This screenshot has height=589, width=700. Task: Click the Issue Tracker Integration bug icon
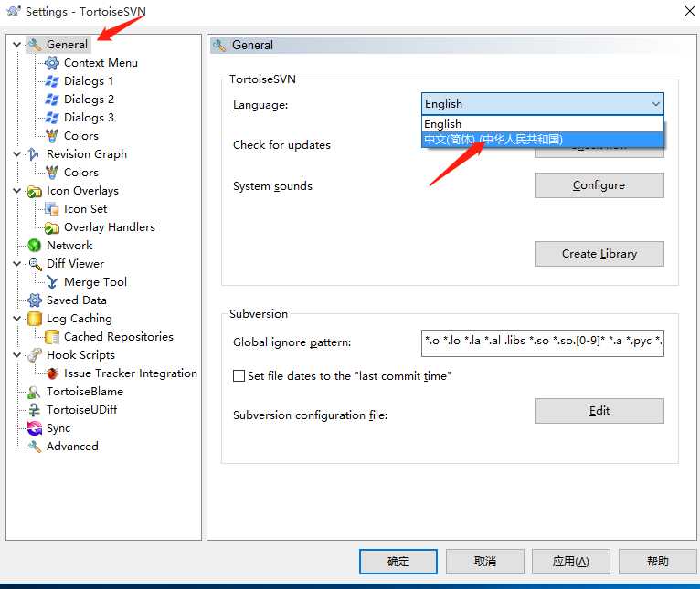click(x=52, y=373)
